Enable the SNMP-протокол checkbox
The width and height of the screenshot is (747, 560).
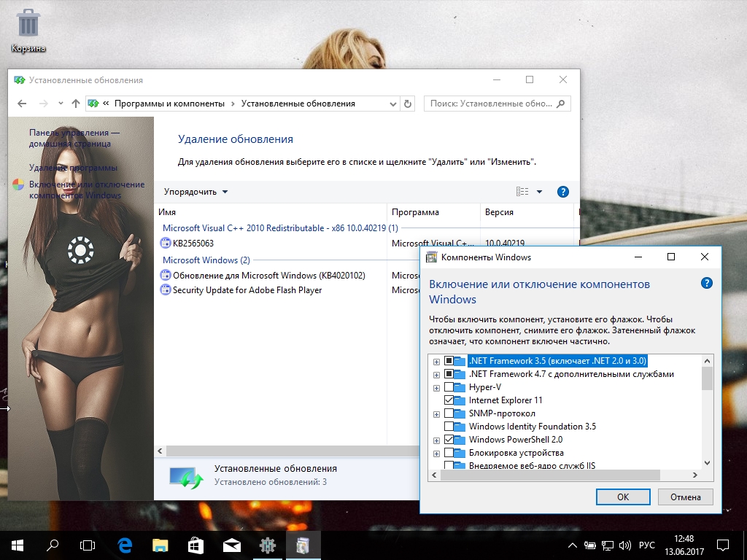pyautogui.click(x=449, y=413)
